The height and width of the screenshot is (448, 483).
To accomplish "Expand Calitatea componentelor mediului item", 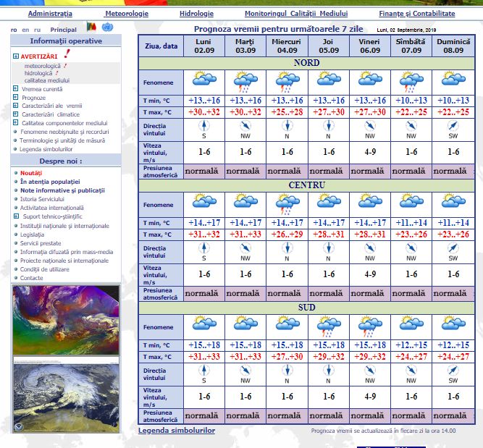I will [x=16, y=122].
